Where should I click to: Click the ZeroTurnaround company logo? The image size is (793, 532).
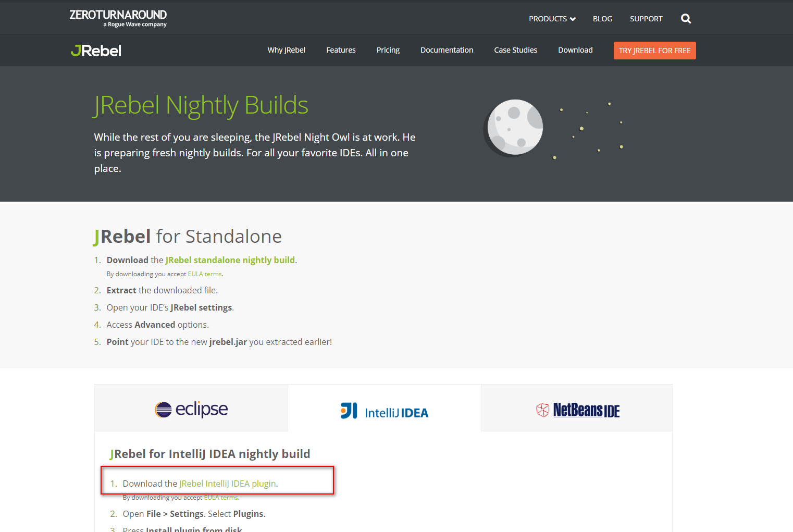click(x=118, y=18)
